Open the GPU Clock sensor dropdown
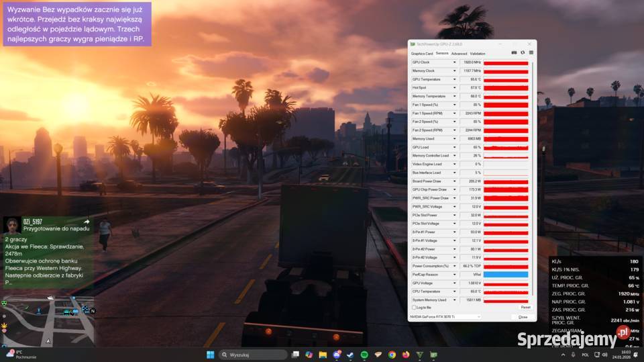The width and height of the screenshot is (644, 362). (454, 62)
